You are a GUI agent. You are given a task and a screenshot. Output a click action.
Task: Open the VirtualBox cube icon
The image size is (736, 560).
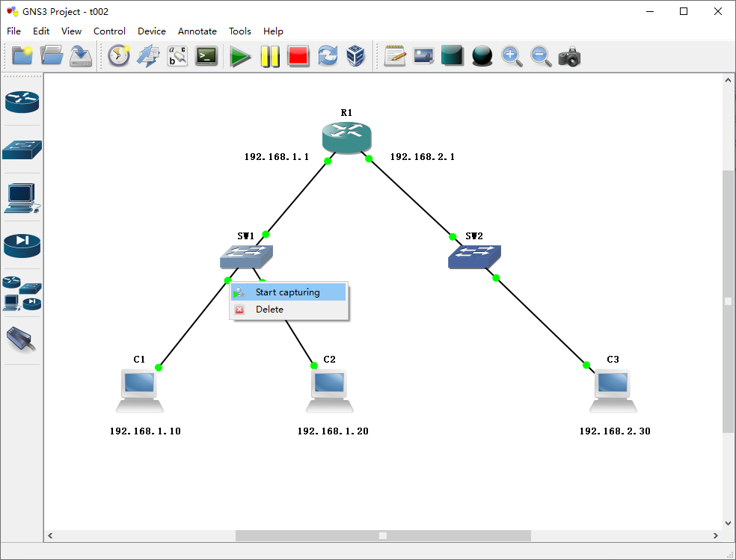pos(356,56)
